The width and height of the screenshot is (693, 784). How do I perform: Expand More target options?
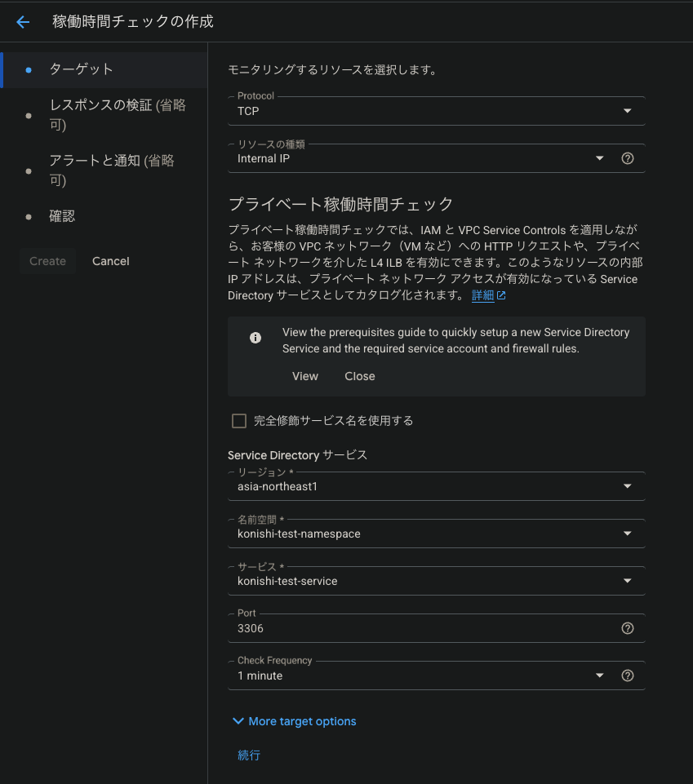(295, 721)
